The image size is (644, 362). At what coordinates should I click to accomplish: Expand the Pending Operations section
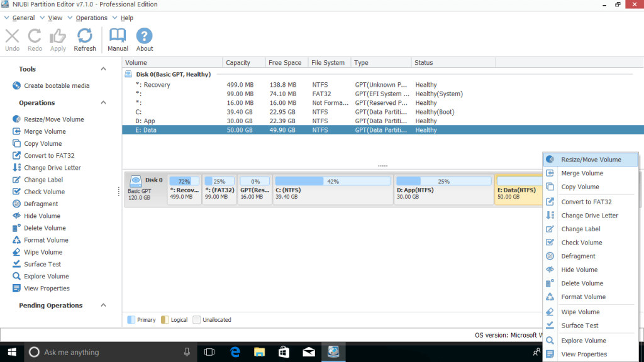pos(103,305)
